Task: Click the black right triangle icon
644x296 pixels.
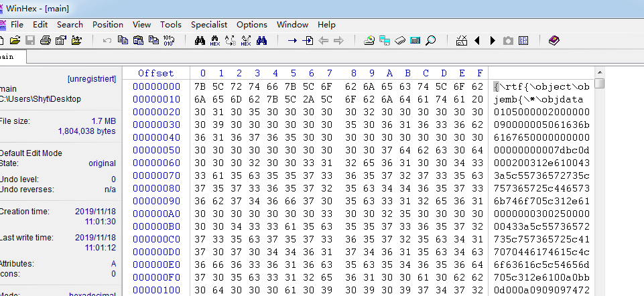Action: (493, 40)
